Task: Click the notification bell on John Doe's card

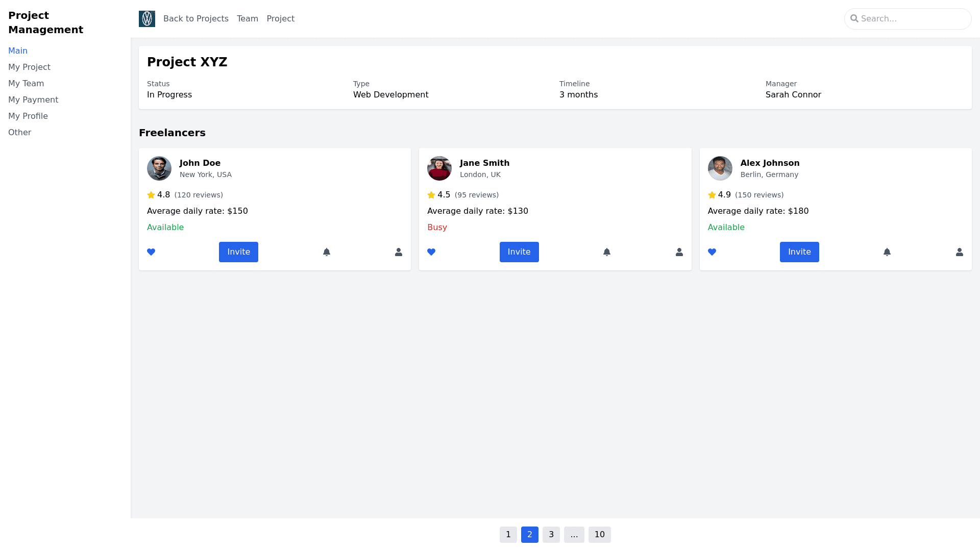Action: pyautogui.click(x=326, y=252)
